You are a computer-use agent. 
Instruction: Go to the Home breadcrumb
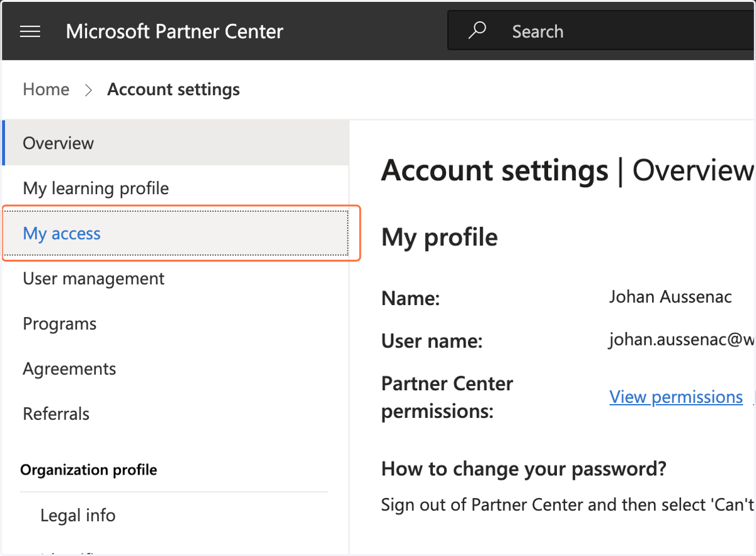[46, 90]
